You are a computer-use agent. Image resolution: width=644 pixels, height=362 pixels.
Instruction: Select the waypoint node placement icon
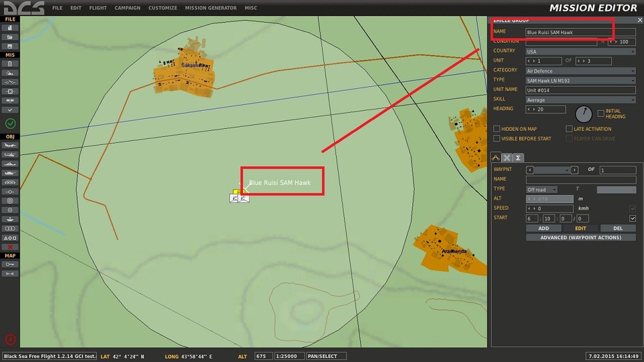pos(10,191)
